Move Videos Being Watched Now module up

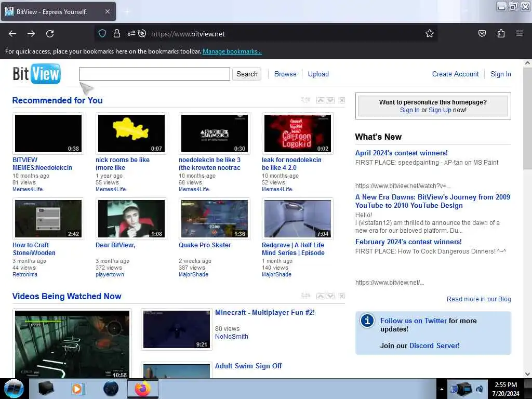click(x=321, y=296)
